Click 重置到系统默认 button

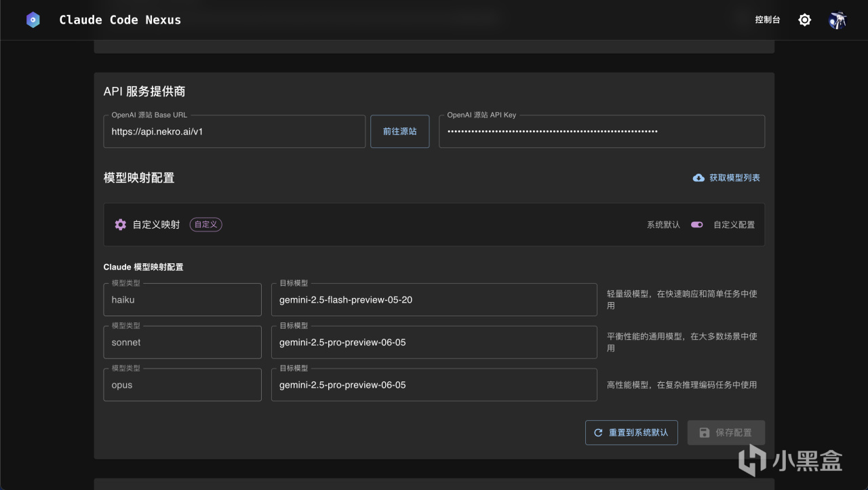(x=631, y=432)
